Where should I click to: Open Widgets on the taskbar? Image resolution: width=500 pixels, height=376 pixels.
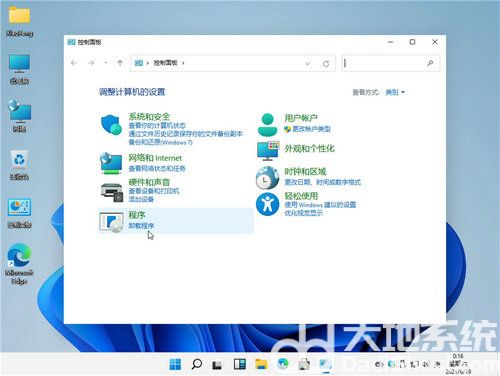(x=240, y=364)
